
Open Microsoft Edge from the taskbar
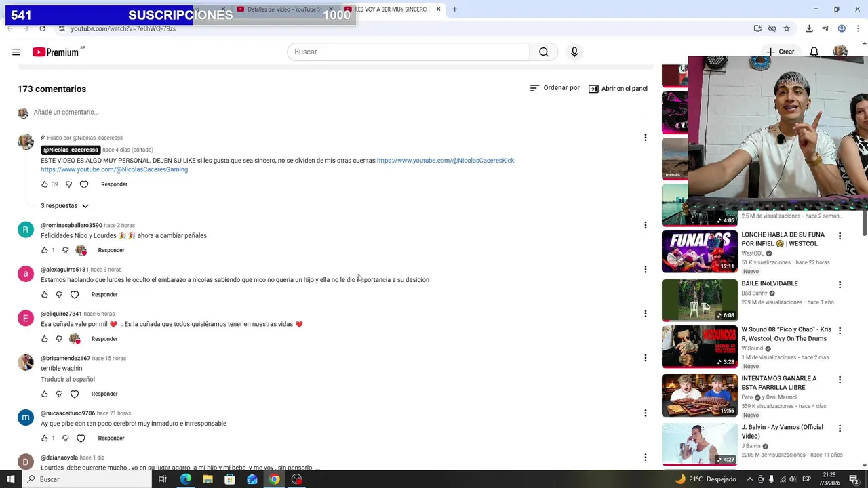(185, 479)
